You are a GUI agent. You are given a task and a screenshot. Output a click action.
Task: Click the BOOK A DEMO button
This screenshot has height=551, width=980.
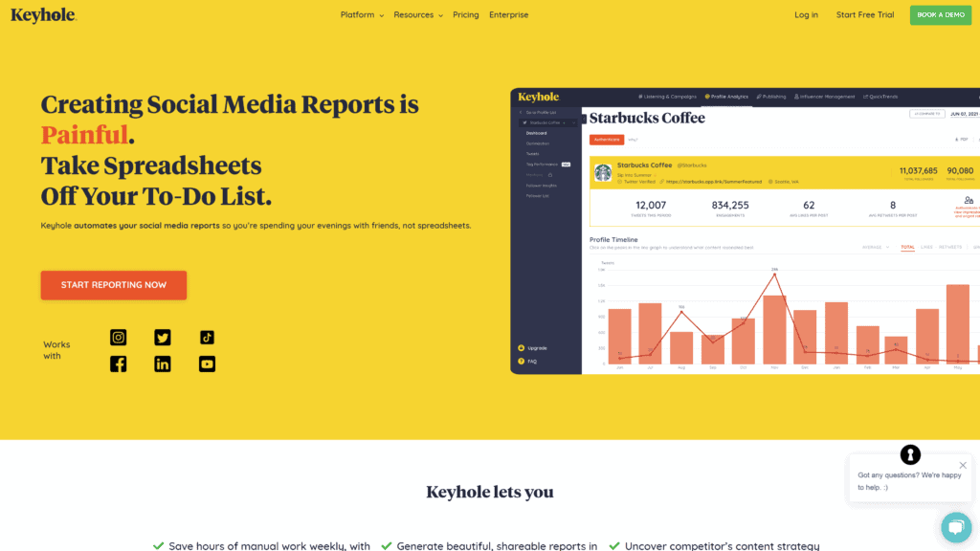[941, 15]
